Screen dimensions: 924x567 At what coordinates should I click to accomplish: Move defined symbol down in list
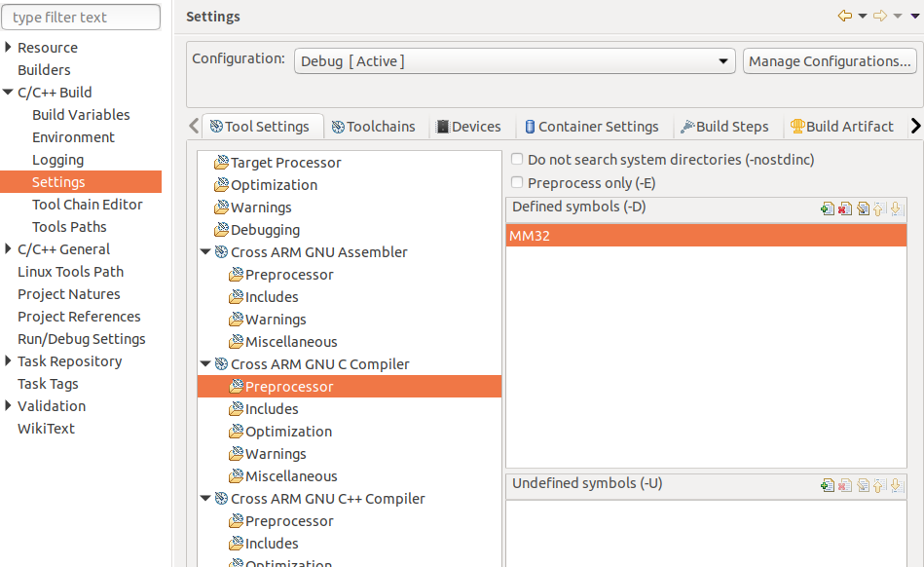click(x=897, y=208)
